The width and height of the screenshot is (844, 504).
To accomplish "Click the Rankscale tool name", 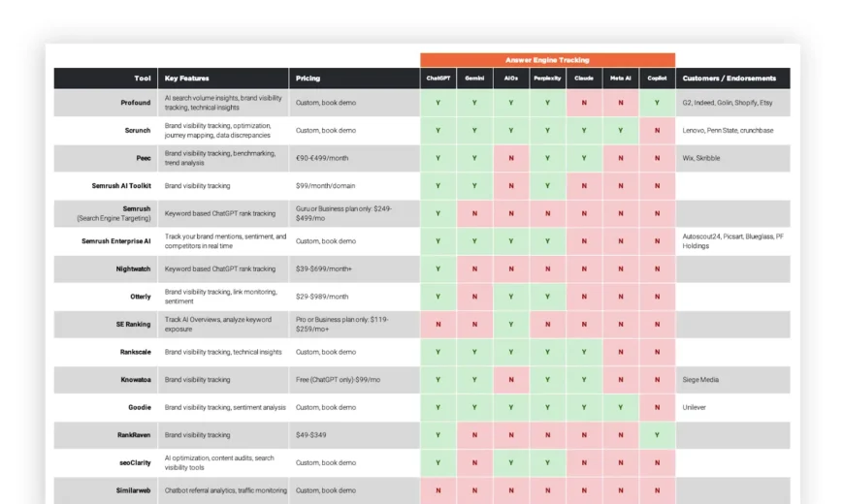I will [x=136, y=352].
